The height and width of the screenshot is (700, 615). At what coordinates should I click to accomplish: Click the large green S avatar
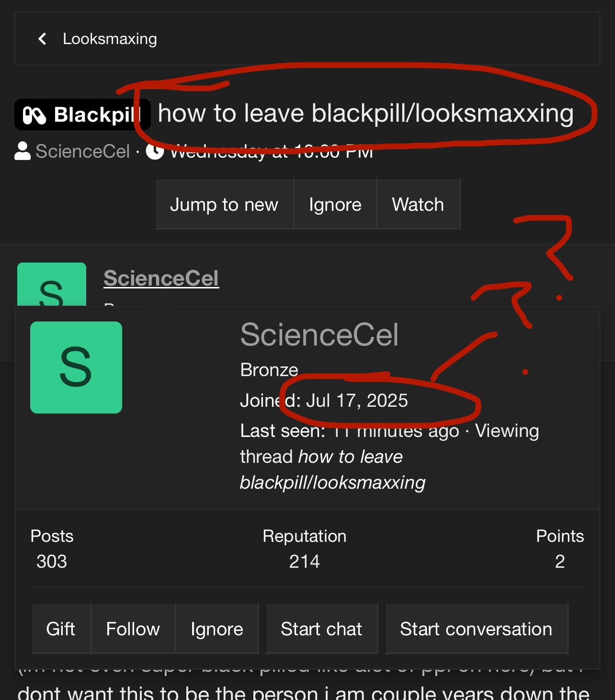76,367
